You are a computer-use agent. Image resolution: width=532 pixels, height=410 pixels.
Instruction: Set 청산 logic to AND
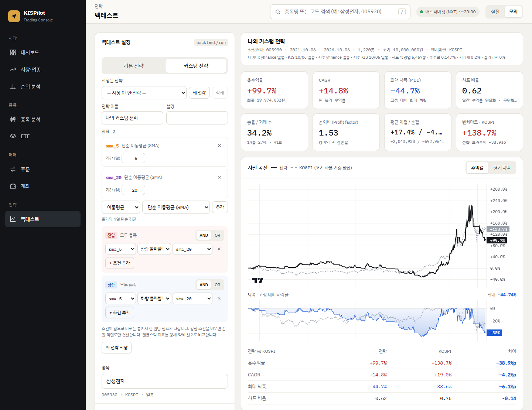204,285
